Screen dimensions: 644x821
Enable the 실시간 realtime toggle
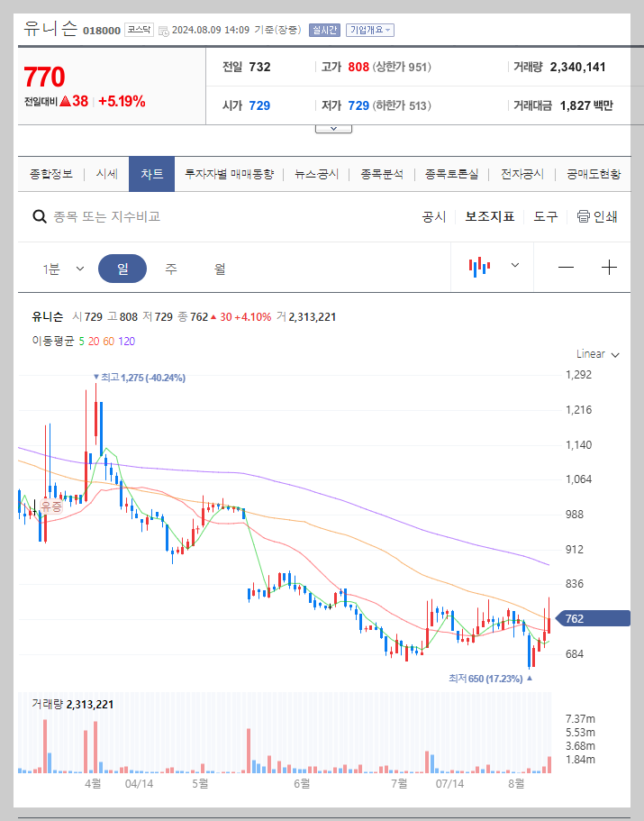pyautogui.click(x=324, y=30)
